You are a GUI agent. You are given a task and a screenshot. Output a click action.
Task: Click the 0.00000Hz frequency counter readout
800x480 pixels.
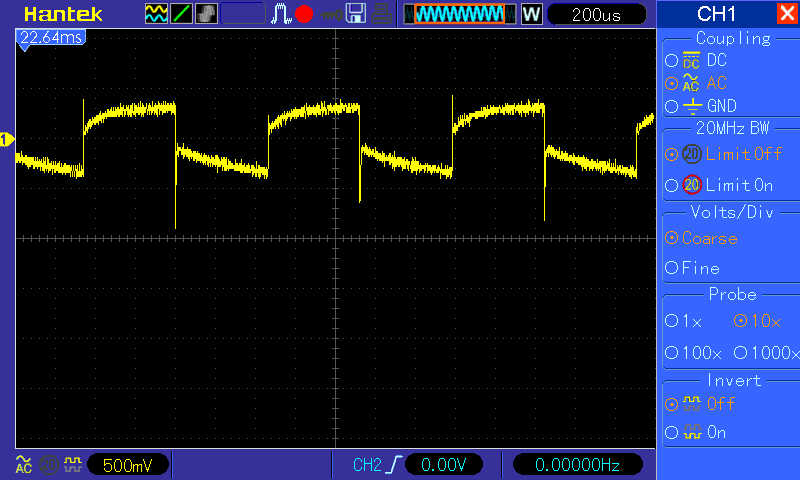577,465
